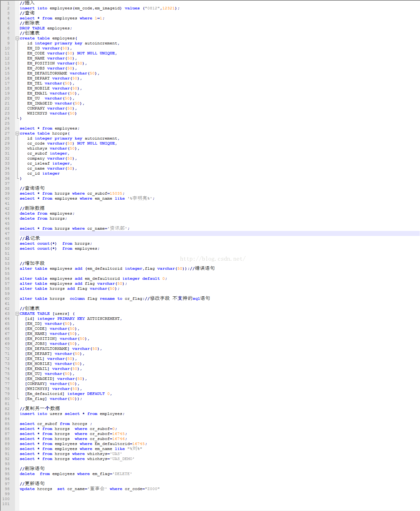Click the 'update hrorgs set or_name' line
This screenshot has height=511, width=420.
coord(90,489)
